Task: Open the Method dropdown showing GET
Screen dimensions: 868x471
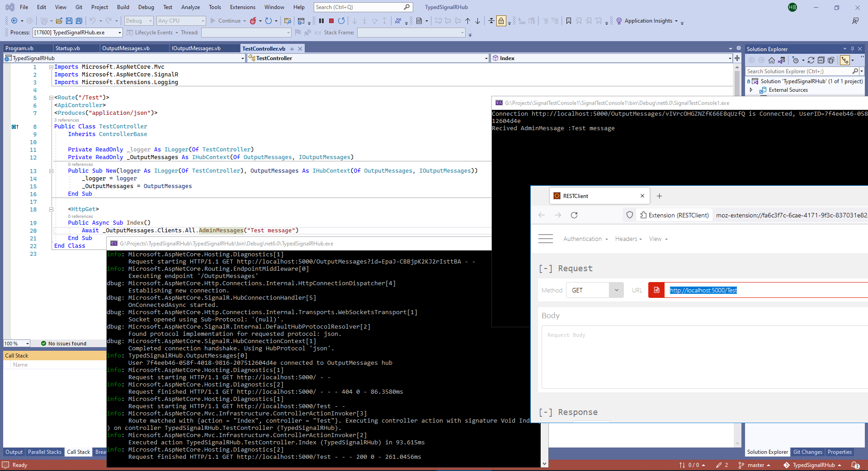Action: [616, 290]
